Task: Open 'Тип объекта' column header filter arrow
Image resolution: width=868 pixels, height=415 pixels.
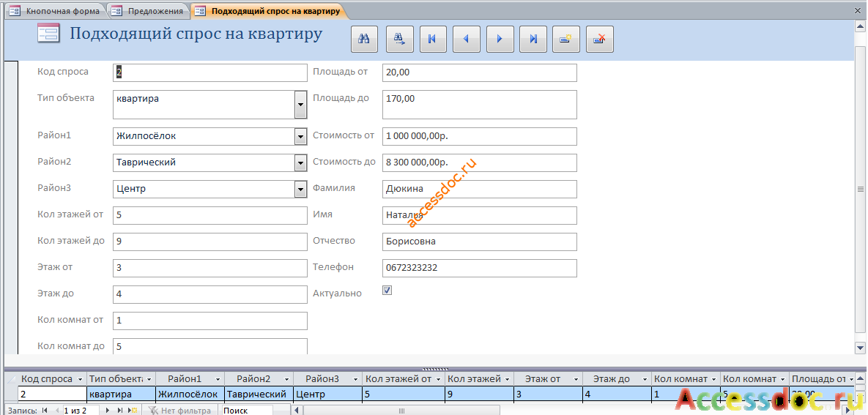Action: (x=149, y=379)
